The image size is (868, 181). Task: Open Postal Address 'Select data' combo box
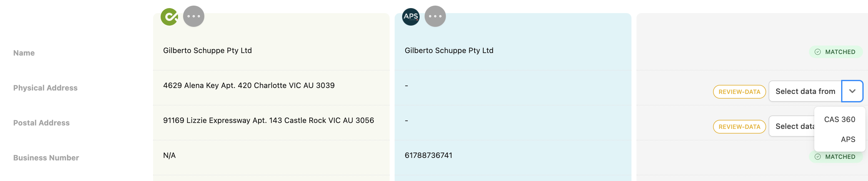(792, 126)
